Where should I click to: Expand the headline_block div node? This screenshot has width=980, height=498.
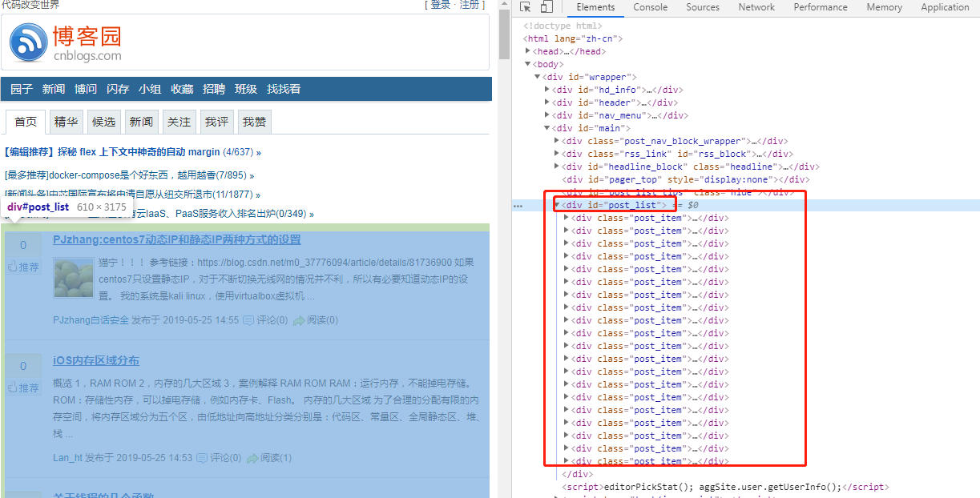(557, 167)
